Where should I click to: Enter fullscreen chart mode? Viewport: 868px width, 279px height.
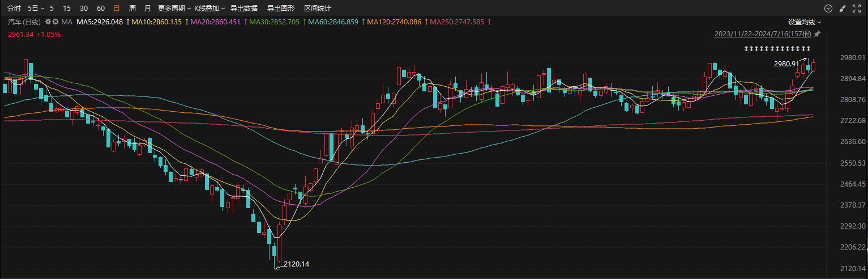click(857, 9)
